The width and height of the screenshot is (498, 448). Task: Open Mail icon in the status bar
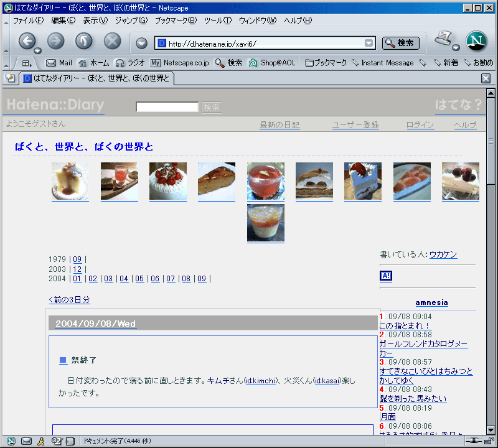tap(26, 441)
